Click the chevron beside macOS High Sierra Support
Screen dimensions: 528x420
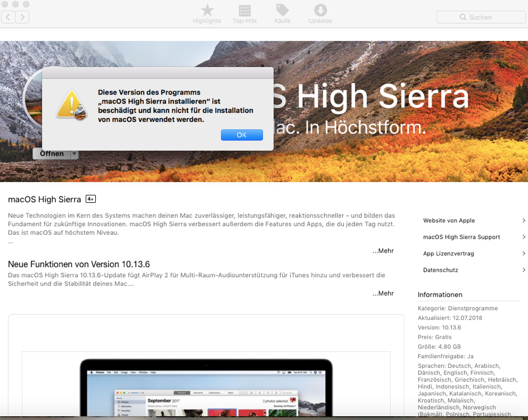click(x=524, y=237)
